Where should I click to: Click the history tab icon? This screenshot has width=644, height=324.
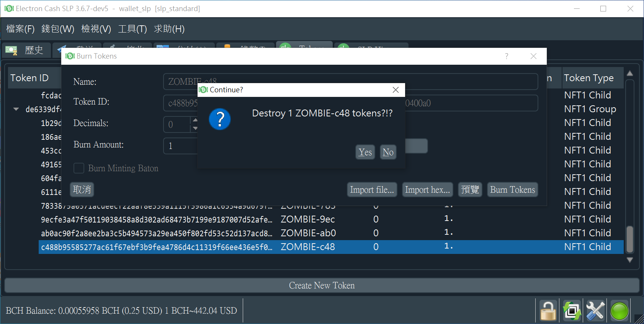pos(11,50)
